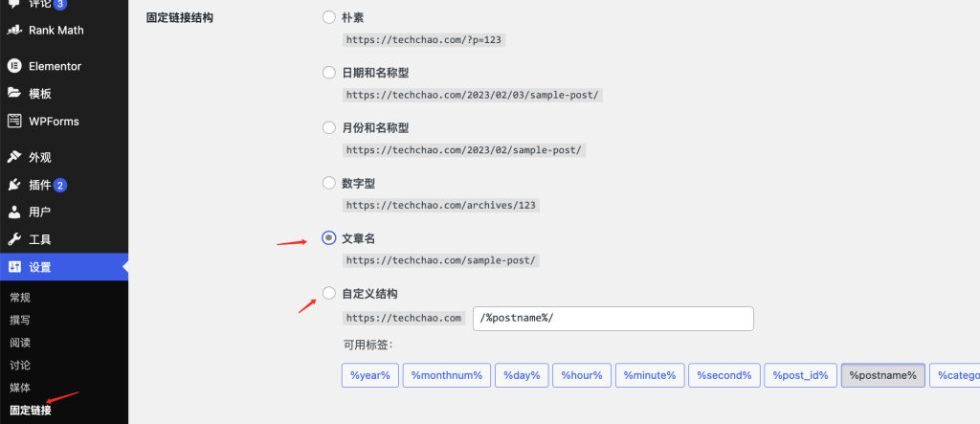980x424 pixels.
Task: Insert the %year% tag button
Action: click(370, 375)
